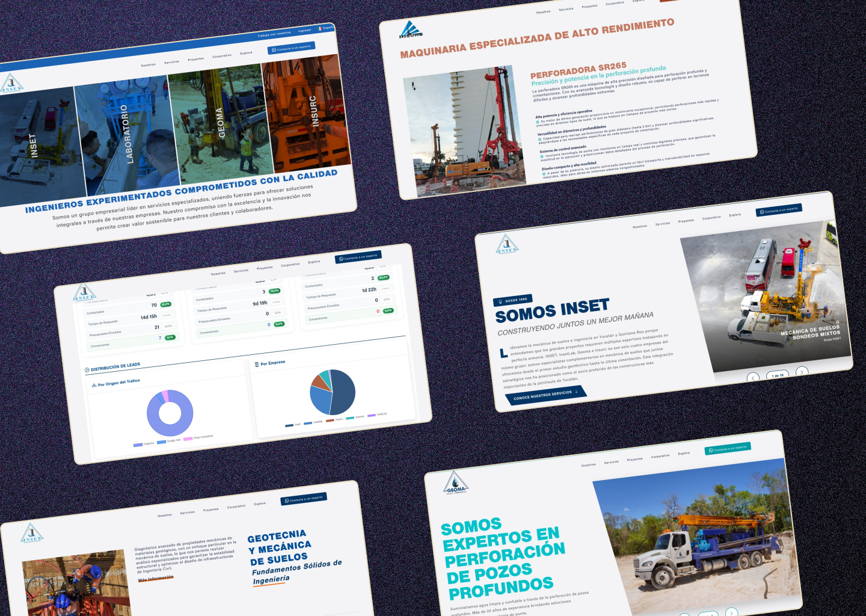Screen dimensions: 866x616
Task: Open Corporativo menu on the leads dashboard page
Action: (290, 265)
